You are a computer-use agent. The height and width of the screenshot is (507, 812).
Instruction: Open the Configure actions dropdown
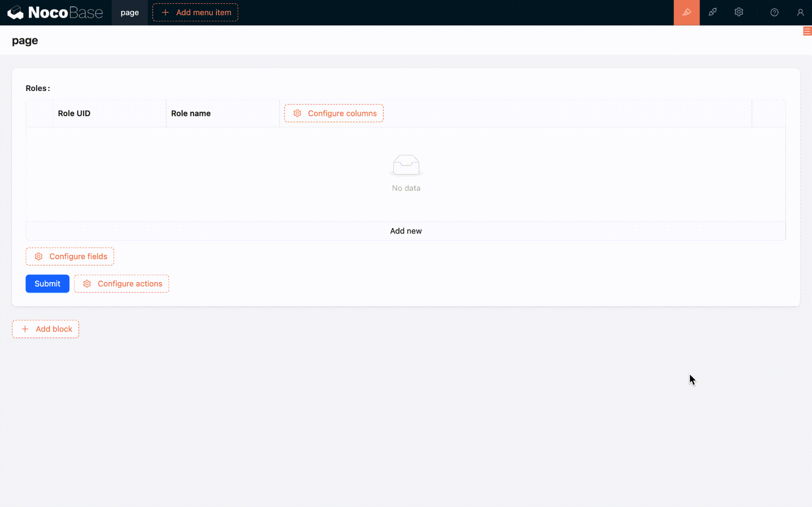[x=122, y=284]
